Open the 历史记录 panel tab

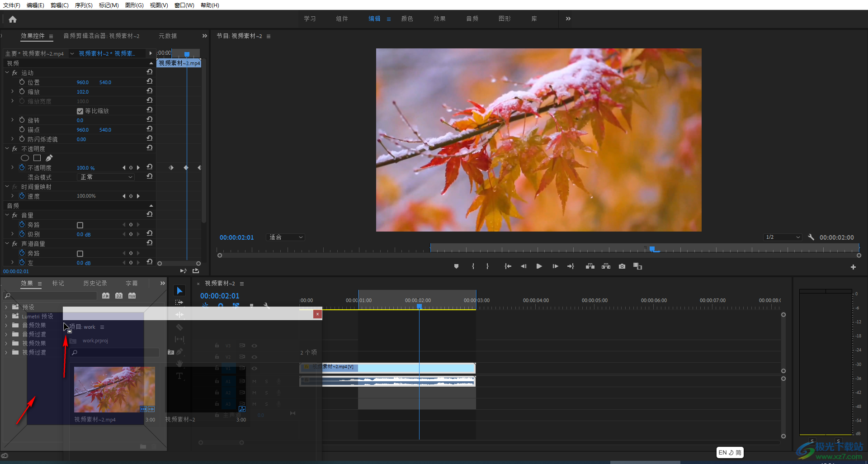click(x=95, y=283)
